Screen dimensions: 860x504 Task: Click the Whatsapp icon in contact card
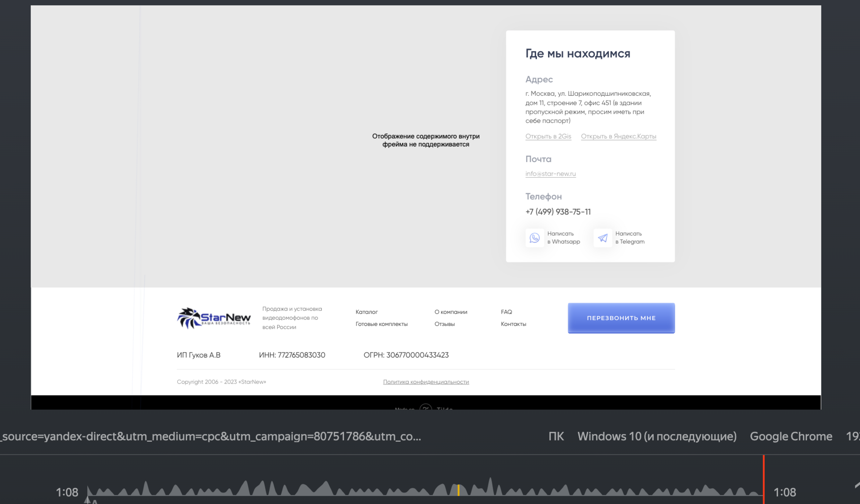(x=534, y=238)
